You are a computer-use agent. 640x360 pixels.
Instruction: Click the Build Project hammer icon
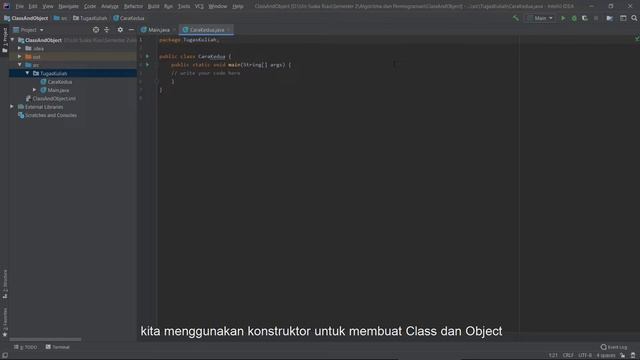click(516, 18)
